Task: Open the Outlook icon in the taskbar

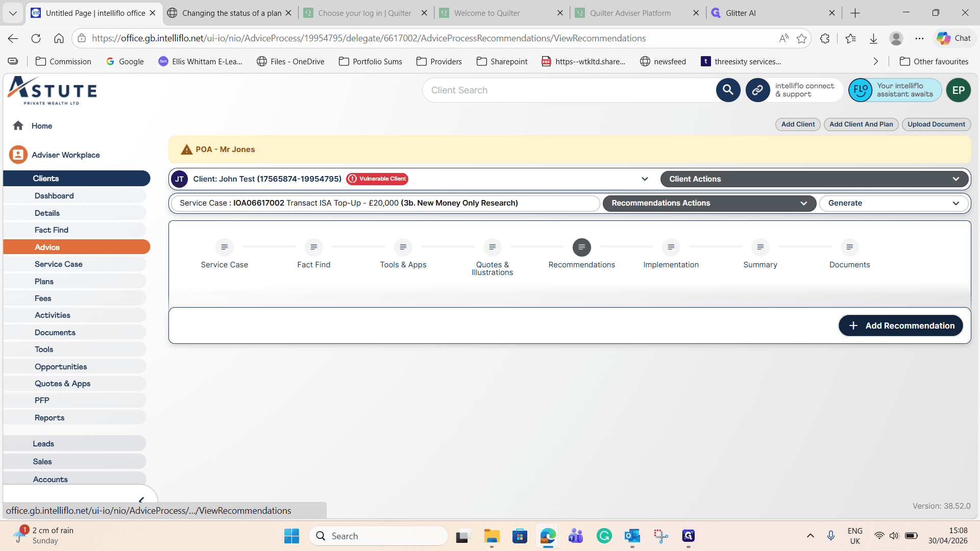Action: coord(632,536)
